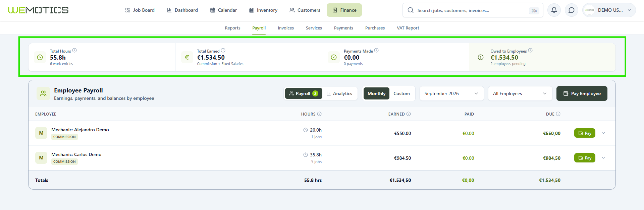Click the 5 jobs text
The width and height of the screenshot is (644, 210).
(316, 162)
